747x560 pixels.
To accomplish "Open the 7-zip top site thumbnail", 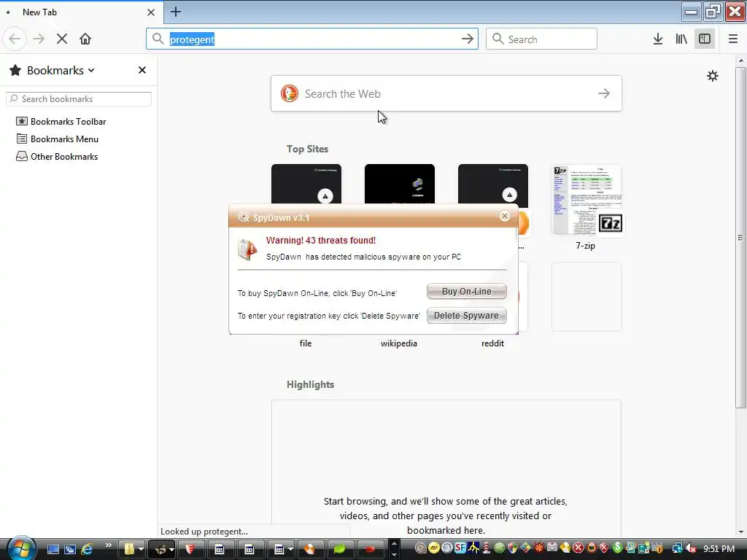I will click(x=587, y=200).
